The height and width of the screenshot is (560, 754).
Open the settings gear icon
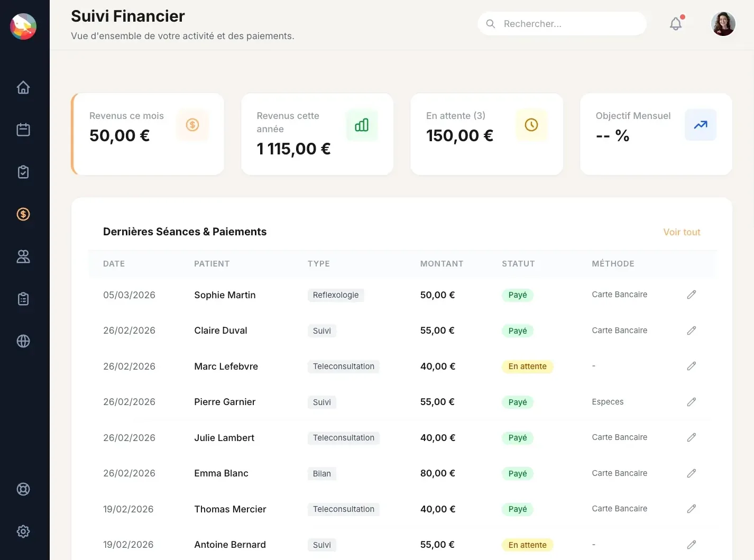click(23, 531)
